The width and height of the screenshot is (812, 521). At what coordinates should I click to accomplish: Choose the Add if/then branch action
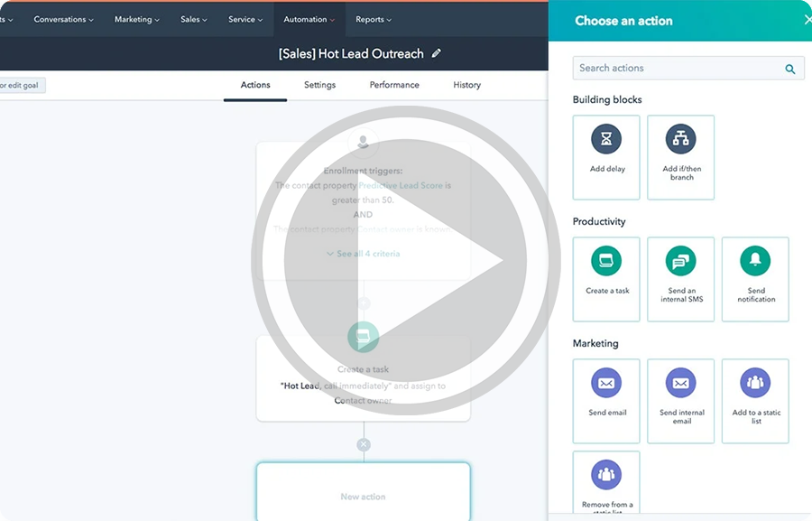680,157
